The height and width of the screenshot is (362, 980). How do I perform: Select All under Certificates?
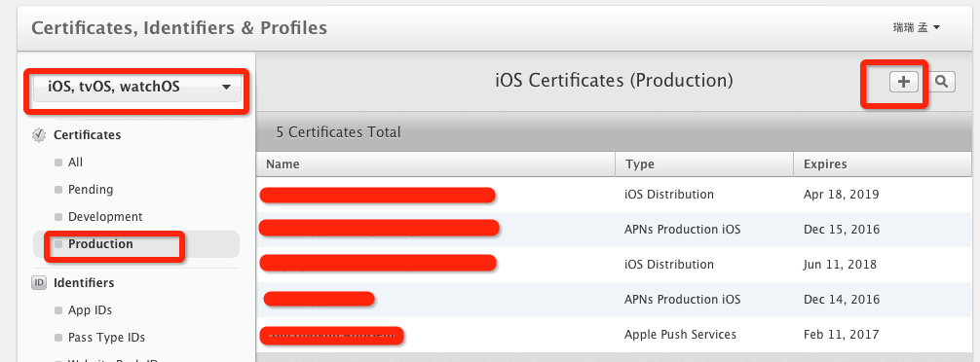(x=76, y=163)
